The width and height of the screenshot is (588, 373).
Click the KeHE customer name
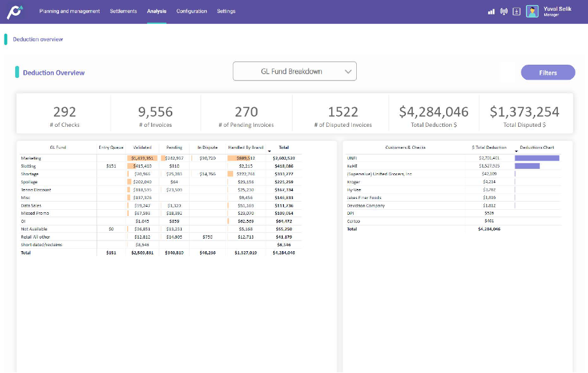tap(352, 166)
